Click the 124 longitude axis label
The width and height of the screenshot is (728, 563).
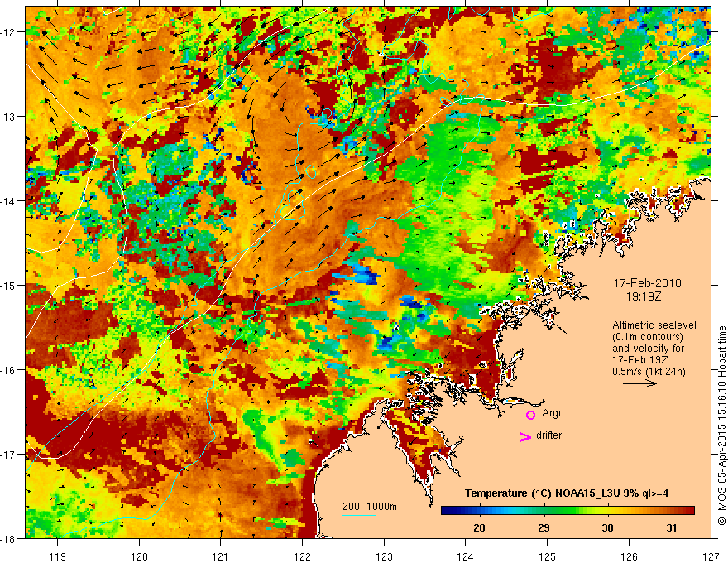[466, 556]
